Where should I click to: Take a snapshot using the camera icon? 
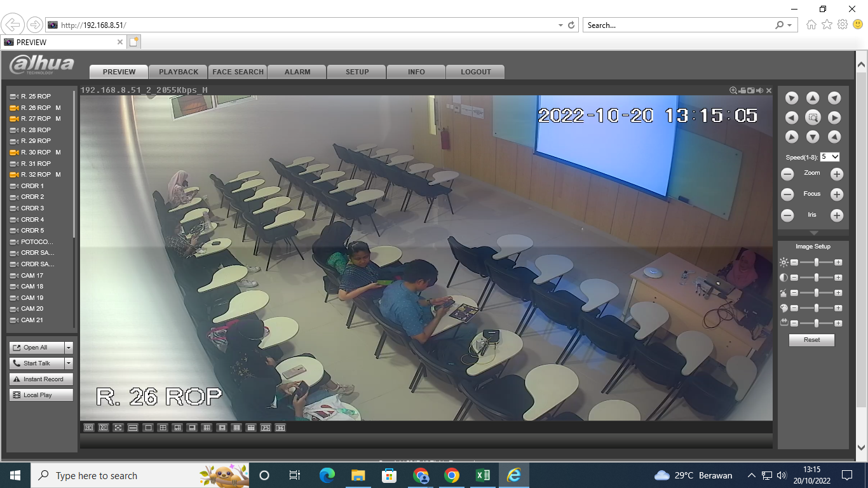click(751, 90)
